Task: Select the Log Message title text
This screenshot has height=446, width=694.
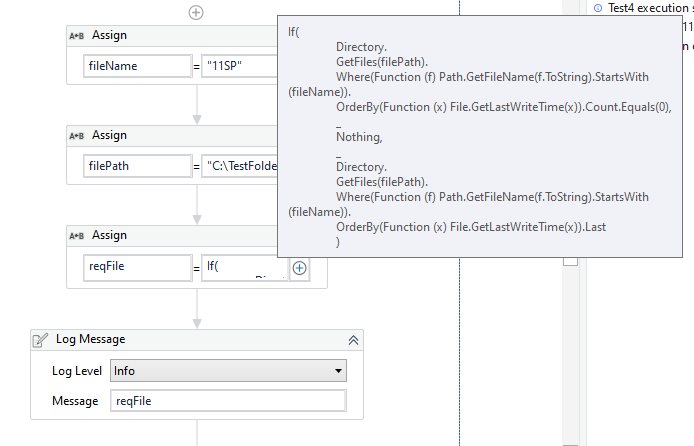Action: click(x=91, y=339)
